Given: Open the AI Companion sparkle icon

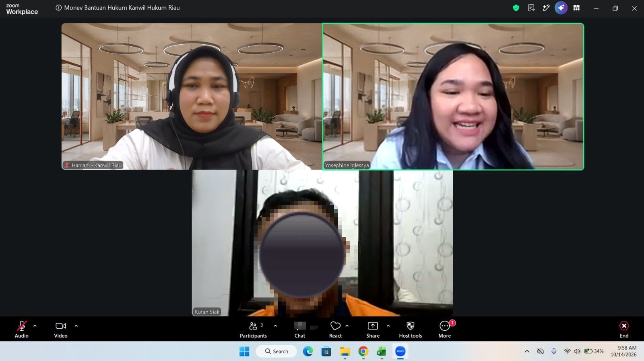Looking at the screenshot, I should coord(561,8).
